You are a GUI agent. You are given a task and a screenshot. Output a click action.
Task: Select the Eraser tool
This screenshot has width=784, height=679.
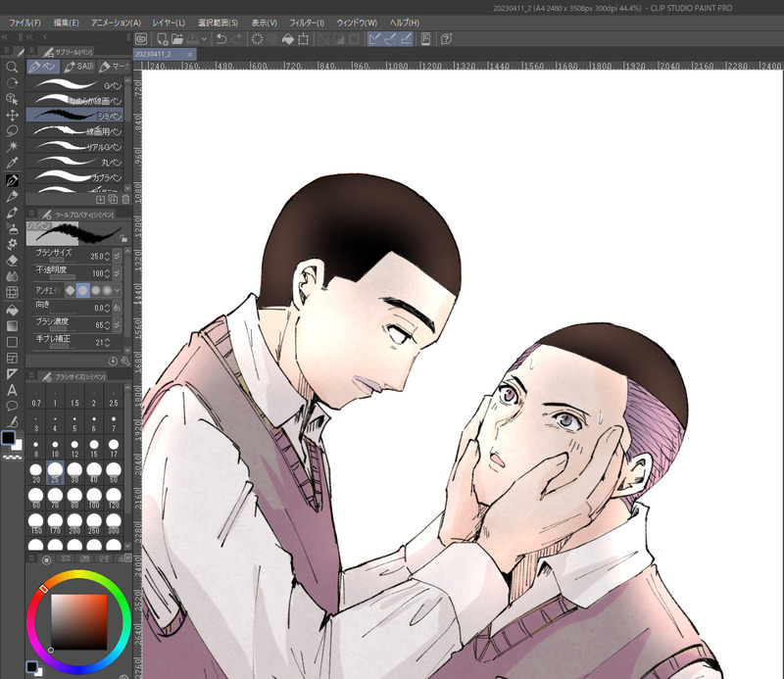pyautogui.click(x=12, y=261)
